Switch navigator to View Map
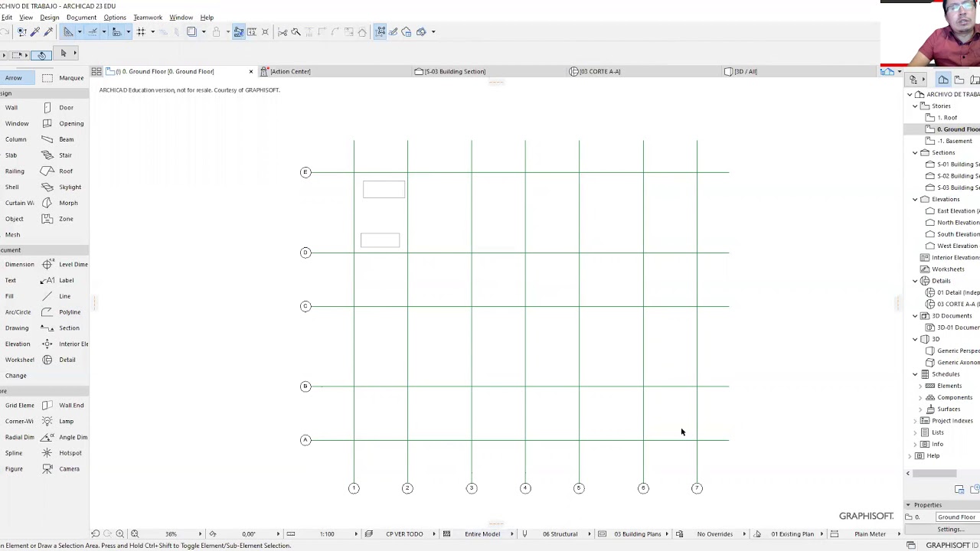Screen dimensions: 980x551 pyautogui.click(x=960, y=80)
